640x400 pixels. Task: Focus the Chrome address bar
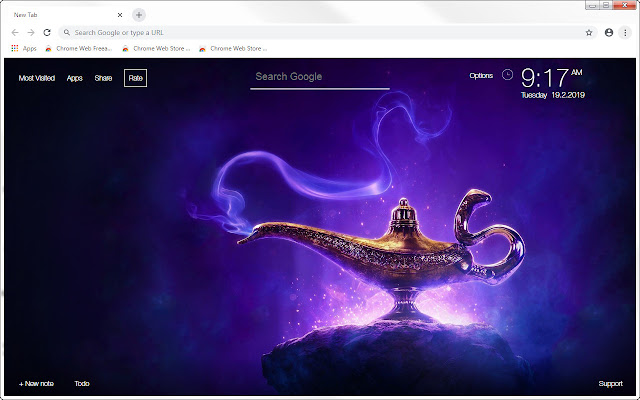(x=328, y=33)
